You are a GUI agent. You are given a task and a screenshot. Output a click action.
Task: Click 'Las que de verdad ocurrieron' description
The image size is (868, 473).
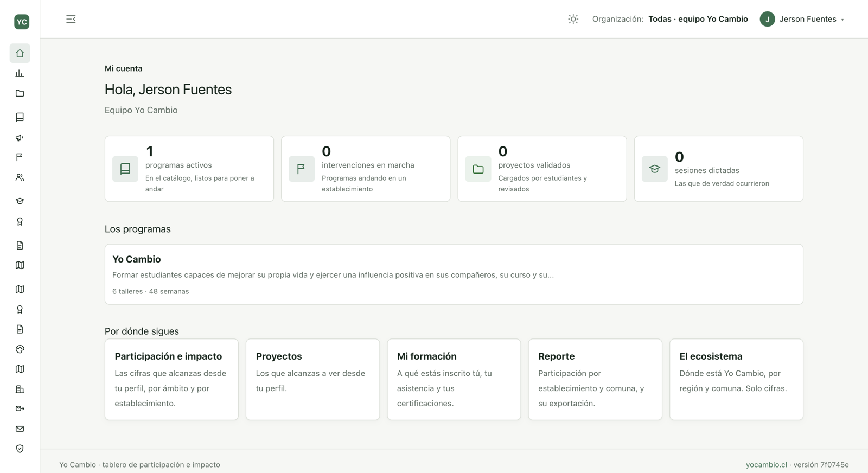pos(722,183)
